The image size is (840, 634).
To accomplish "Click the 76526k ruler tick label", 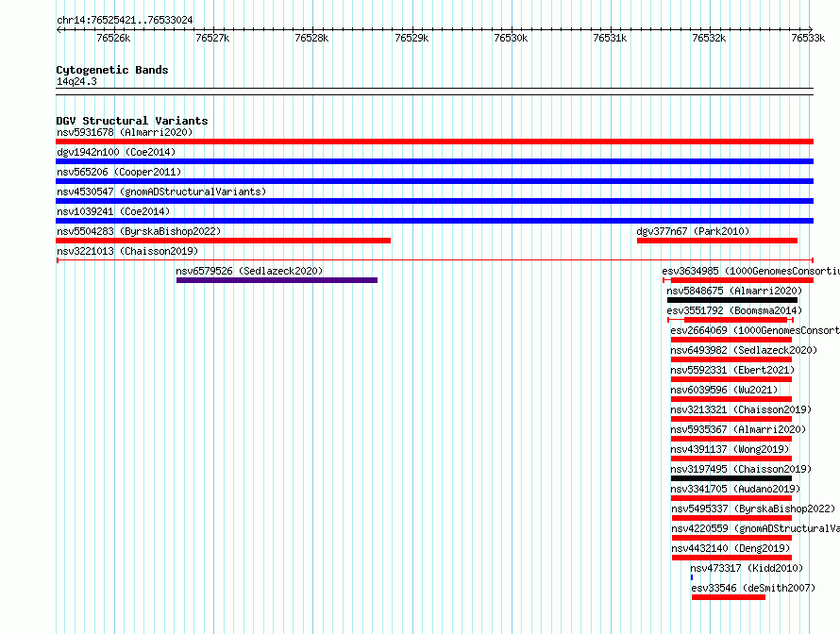I will pyautogui.click(x=113, y=38).
